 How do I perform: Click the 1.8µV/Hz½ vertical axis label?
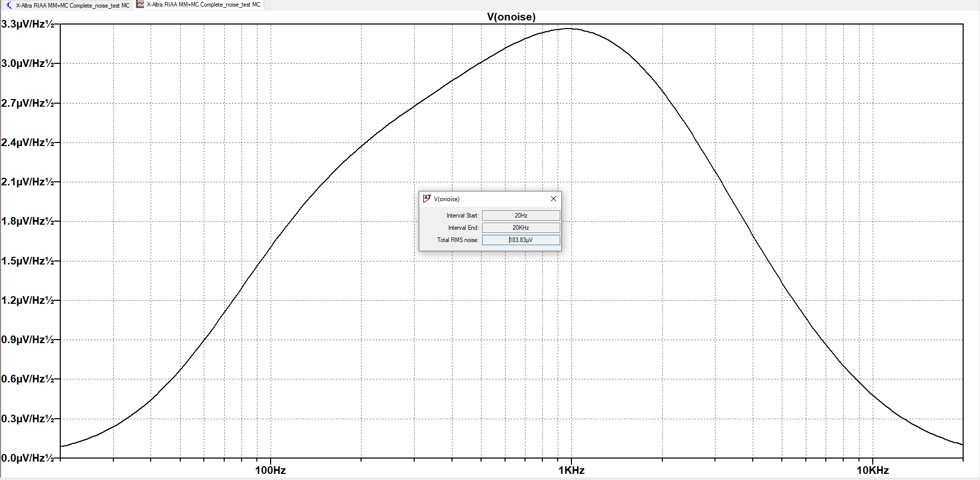pyautogui.click(x=28, y=221)
